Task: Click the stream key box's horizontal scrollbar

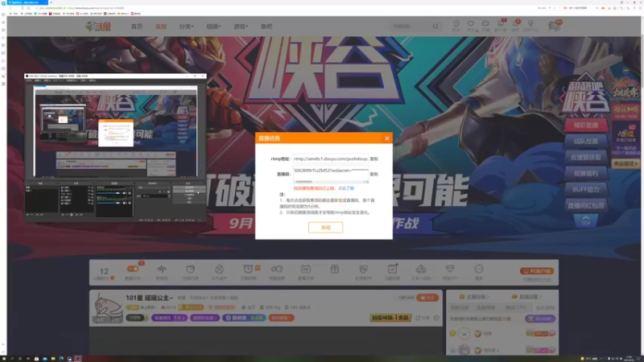Action: coord(331,182)
